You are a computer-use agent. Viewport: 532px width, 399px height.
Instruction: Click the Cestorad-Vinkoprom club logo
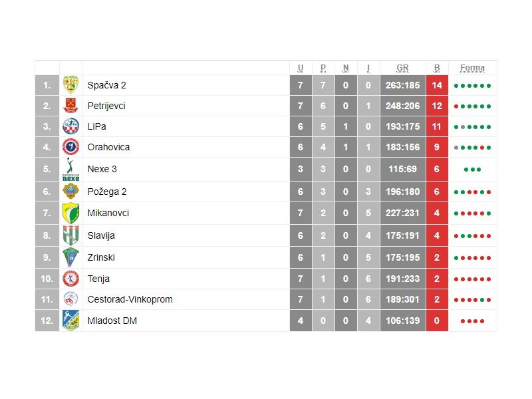pyautogui.click(x=70, y=299)
